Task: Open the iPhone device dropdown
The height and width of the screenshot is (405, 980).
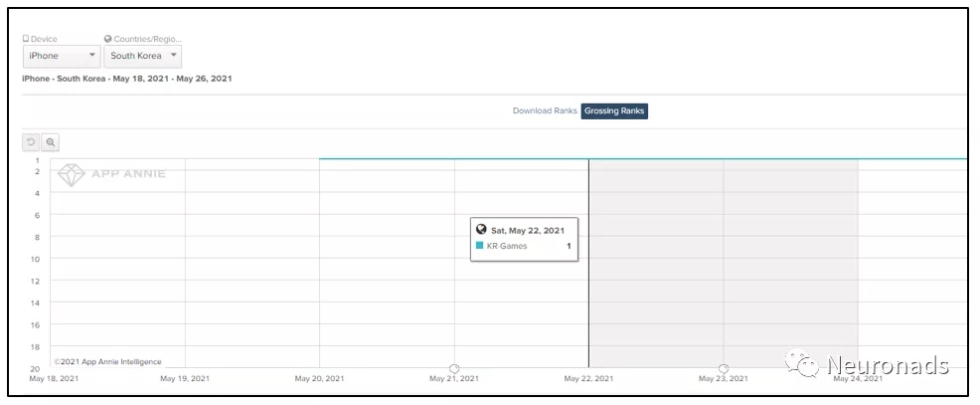Action: pyautogui.click(x=62, y=56)
